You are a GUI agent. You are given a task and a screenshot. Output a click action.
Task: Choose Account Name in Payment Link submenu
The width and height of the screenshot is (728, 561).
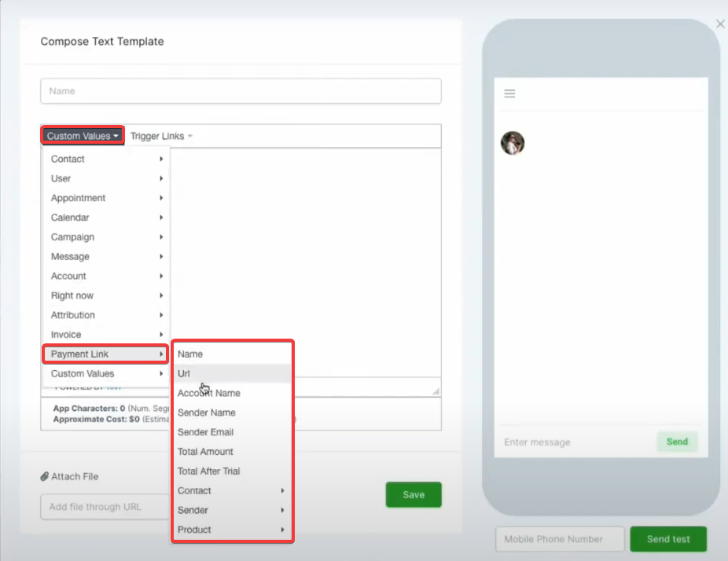233,393
